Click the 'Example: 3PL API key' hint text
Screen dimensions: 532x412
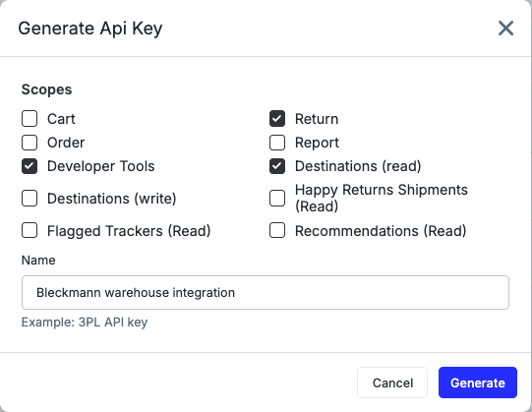tap(85, 323)
